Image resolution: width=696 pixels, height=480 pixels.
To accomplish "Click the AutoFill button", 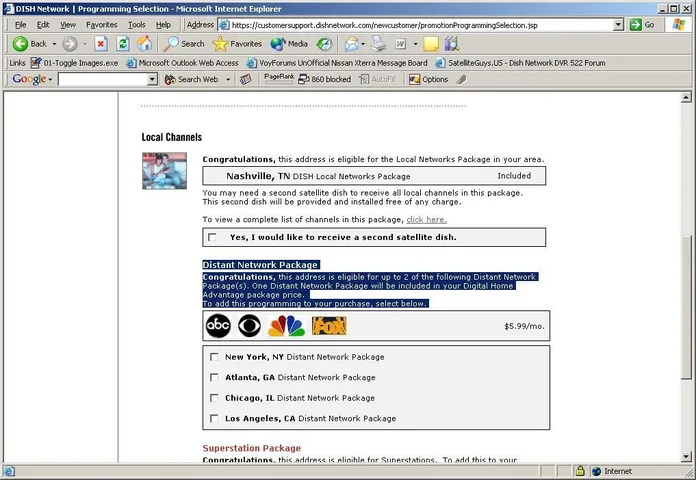I will (378, 79).
